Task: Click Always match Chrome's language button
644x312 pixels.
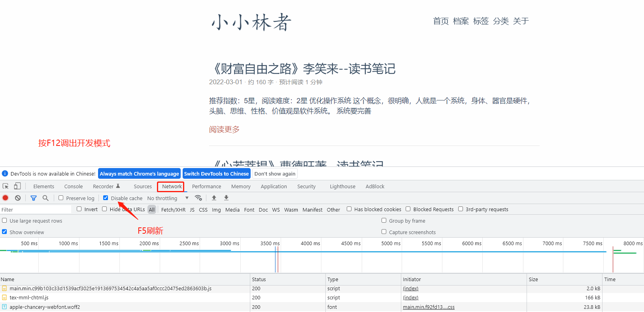Action: [x=139, y=174]
